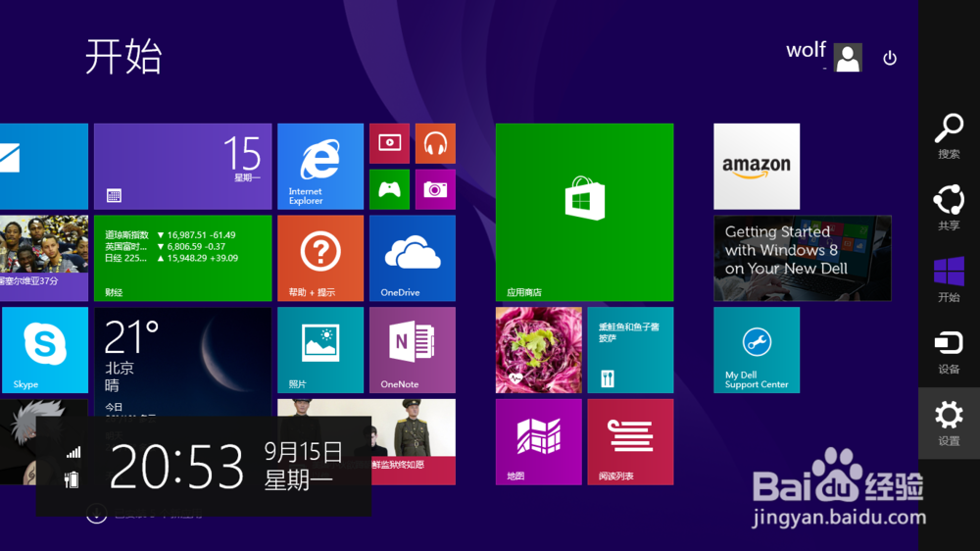The width and height of the screenshot is (980, 551).
Task: Open Getting Started with Windows 8 tile
Action: [803, 258]
